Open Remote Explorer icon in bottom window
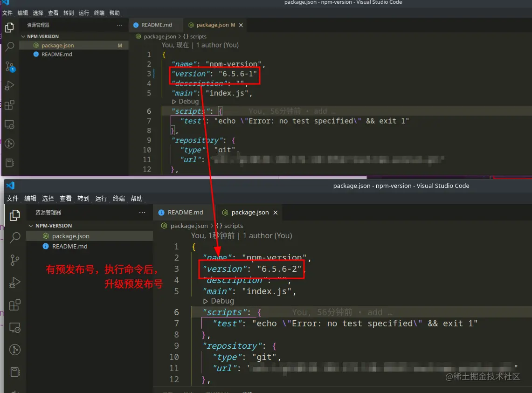The width and height of the screenshot is (532, 393). click(x=15, y=327)
